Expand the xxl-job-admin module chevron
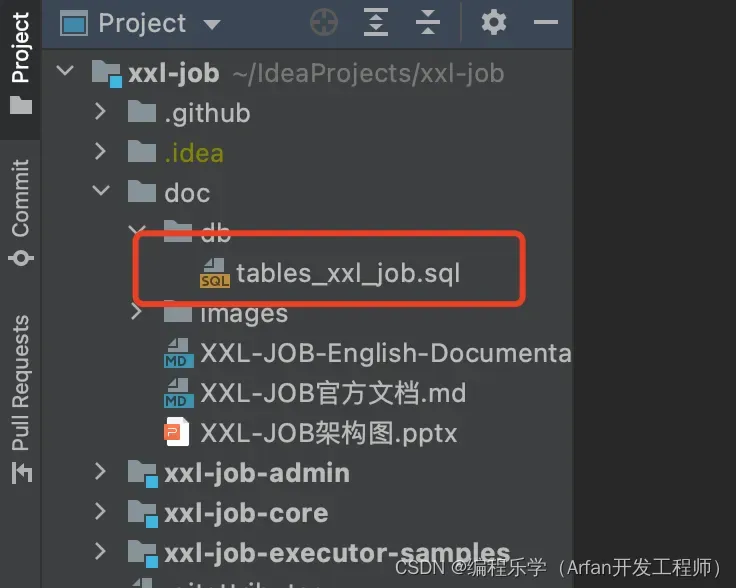The width and height of the screenshot is (736, 588). [100, 472]
